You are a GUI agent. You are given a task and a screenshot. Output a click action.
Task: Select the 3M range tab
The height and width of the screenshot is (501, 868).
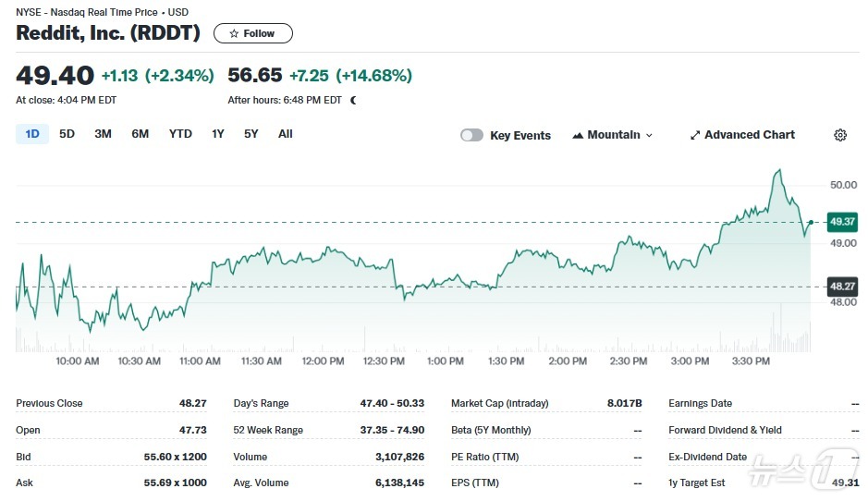(x=103, y=134)
